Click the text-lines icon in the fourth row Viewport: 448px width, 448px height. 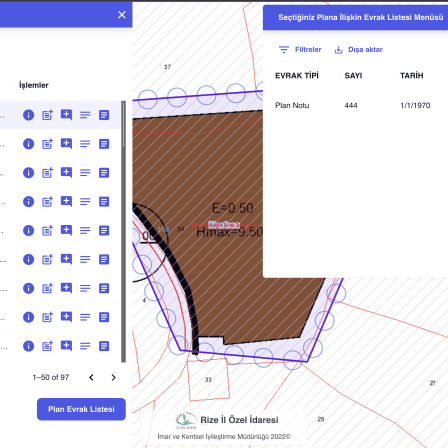pos(85,202)
